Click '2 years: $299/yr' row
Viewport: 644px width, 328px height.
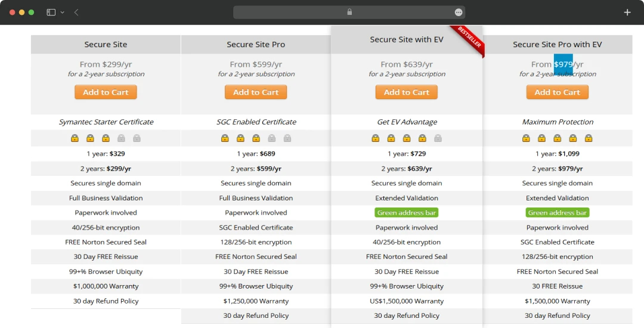[x=106, y=168]
